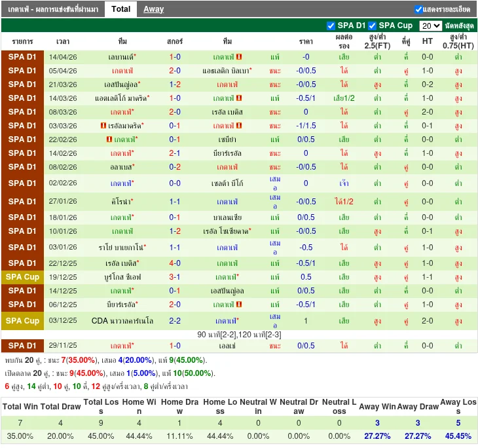The height and width of the screenshot is (448, 478).
Task: Click the SPA Cup badge on 03/12/25 row
Action: pyautogui.click(x=22, y=321)
